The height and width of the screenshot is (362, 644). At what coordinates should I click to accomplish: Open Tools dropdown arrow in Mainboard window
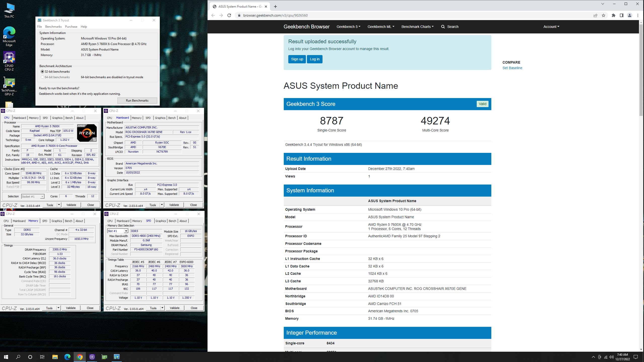click(162, 205)
